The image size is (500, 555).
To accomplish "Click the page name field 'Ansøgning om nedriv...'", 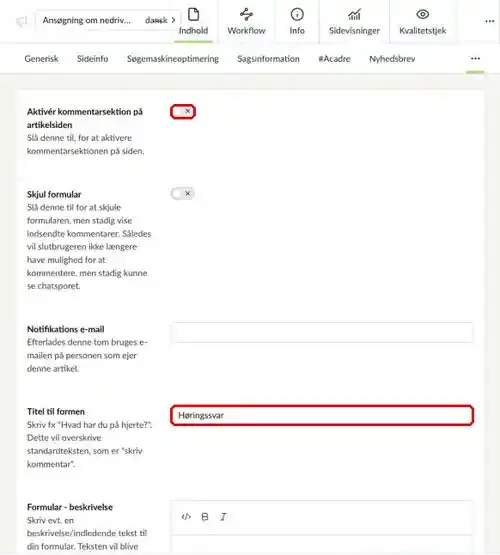I will click(x=87, y=20).
